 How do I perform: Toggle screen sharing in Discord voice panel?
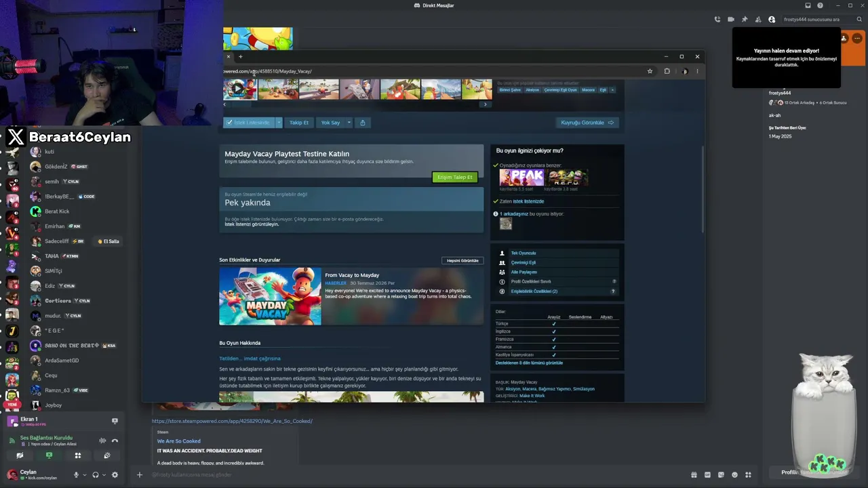point(49,455)
